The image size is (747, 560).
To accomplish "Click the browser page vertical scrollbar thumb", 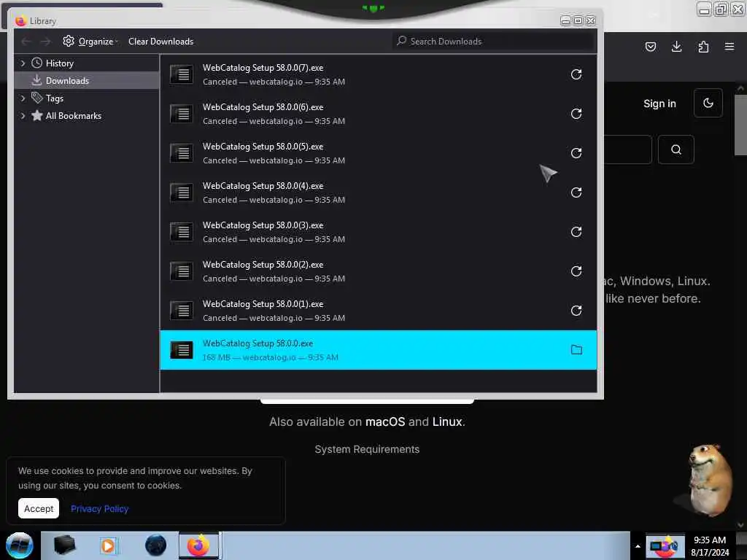I will point(740,125).
